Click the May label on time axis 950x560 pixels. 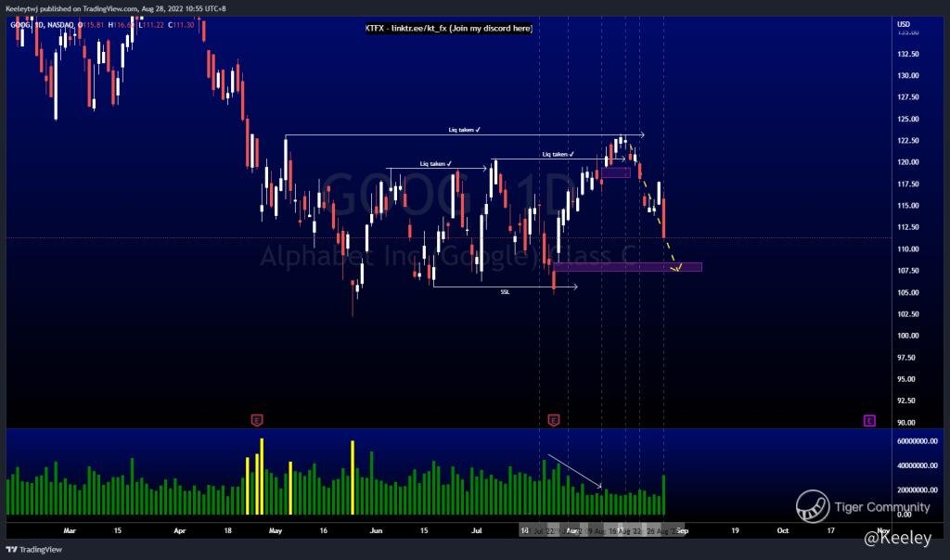coord(275,530)
